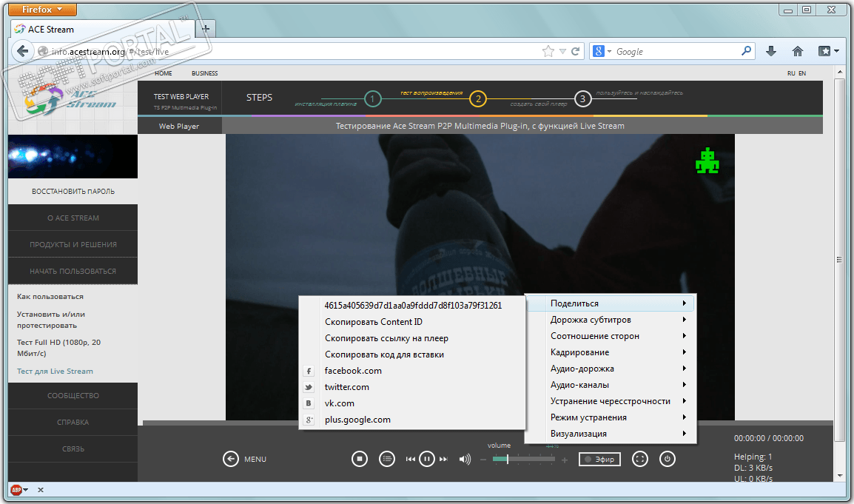
Task: Expand the Поделиться submenu
Action: pos(611,303)
